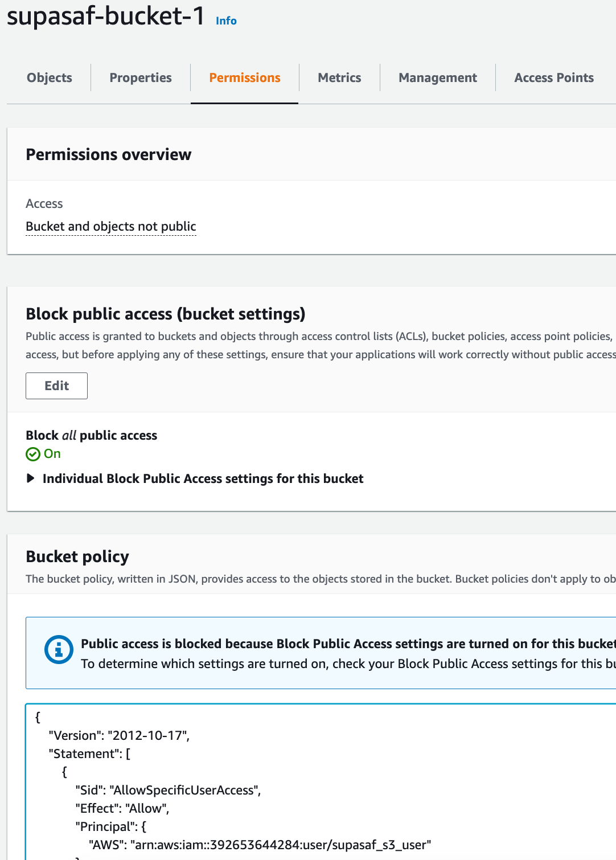Expand Individual Block Public Access settings triangle
Screen dimensions: 616x860
click(31, 478)
